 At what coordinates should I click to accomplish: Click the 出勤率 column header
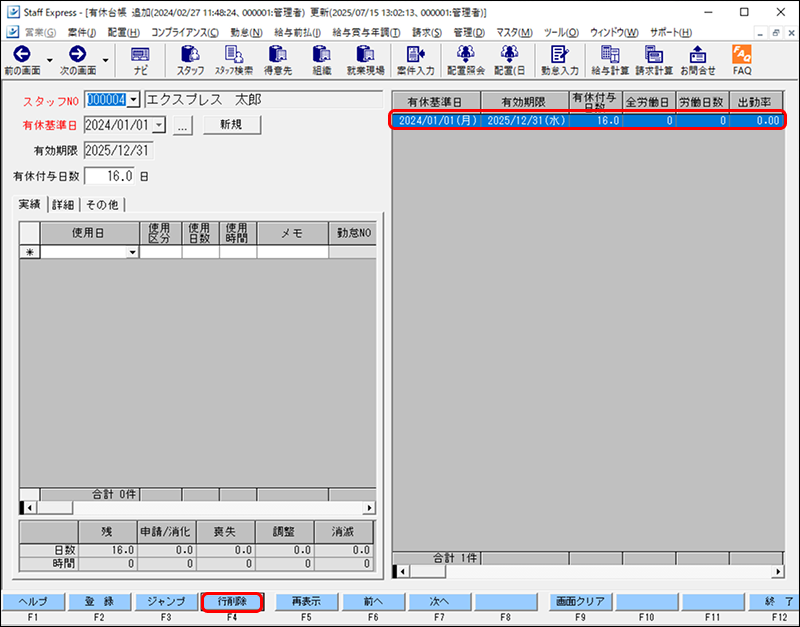pyautogui.click(x=756, y=102)
